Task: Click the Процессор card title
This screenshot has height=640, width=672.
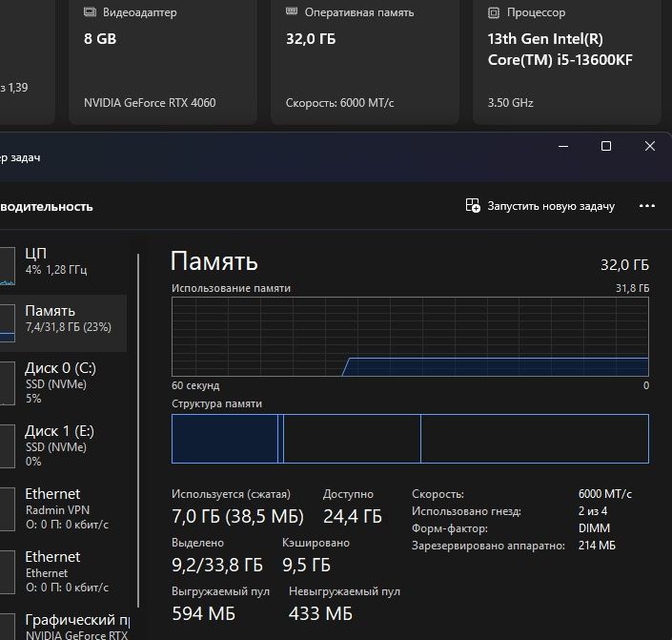Action: 536,12
